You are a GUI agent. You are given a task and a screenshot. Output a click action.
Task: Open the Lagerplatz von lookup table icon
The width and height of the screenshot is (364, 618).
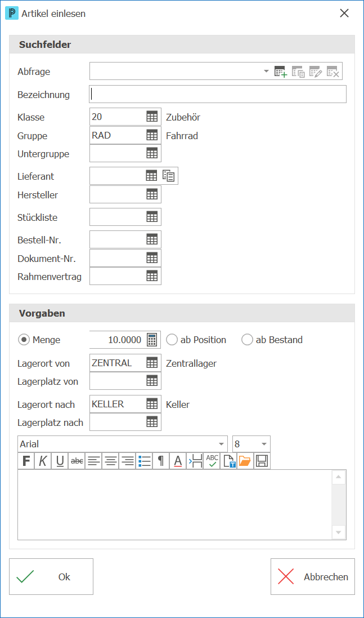(x=152, y=381)
